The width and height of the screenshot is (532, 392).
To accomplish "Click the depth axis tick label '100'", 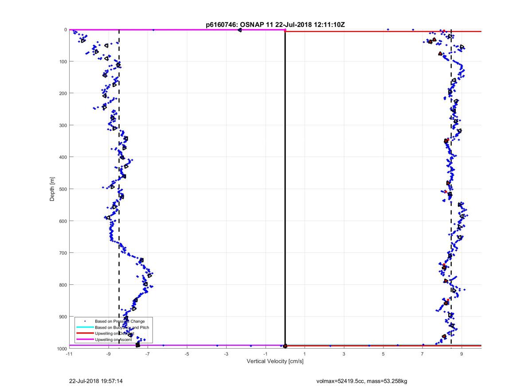I will point(63,62).
